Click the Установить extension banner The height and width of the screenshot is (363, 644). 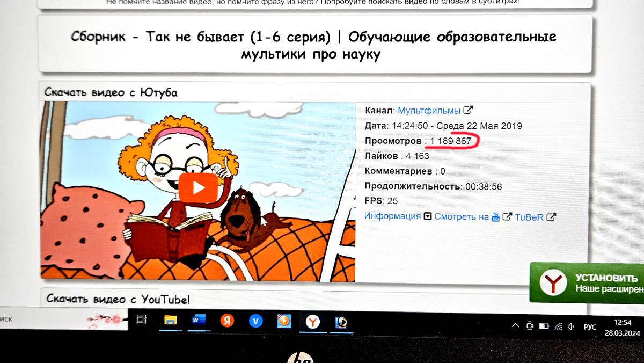587,283
